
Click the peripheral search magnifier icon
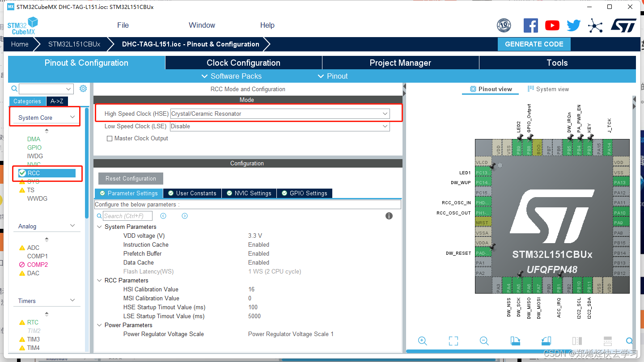tap(14, 89)
